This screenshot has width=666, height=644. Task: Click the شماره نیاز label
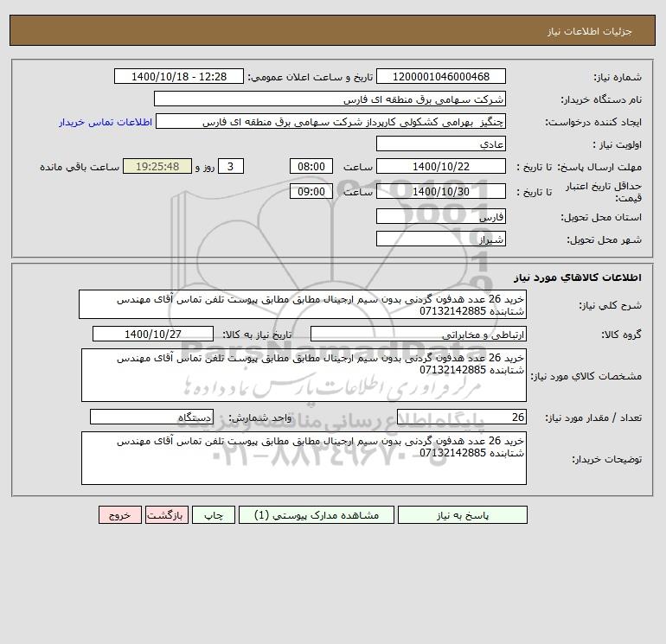point(618,77)
